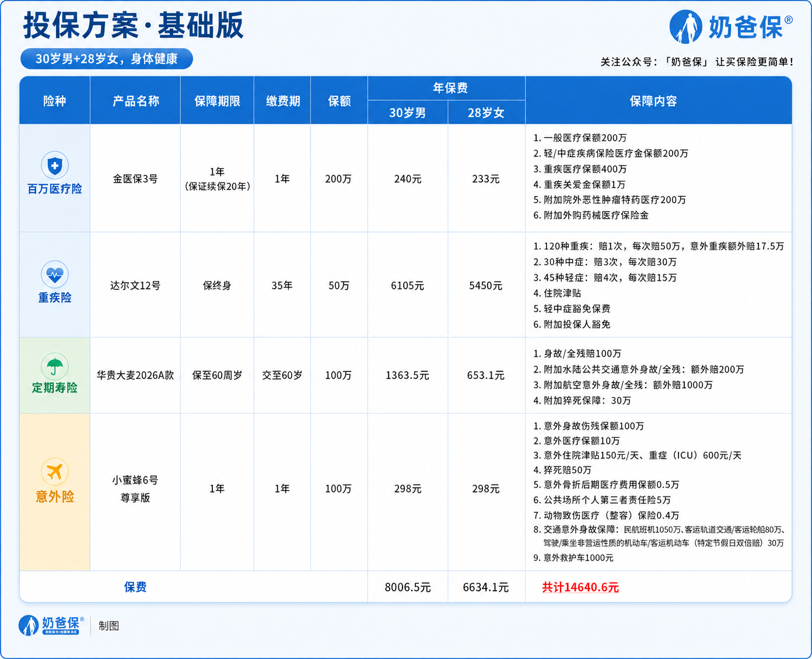
Task: Click the 保障期限 column header
Action: point(217,101)
